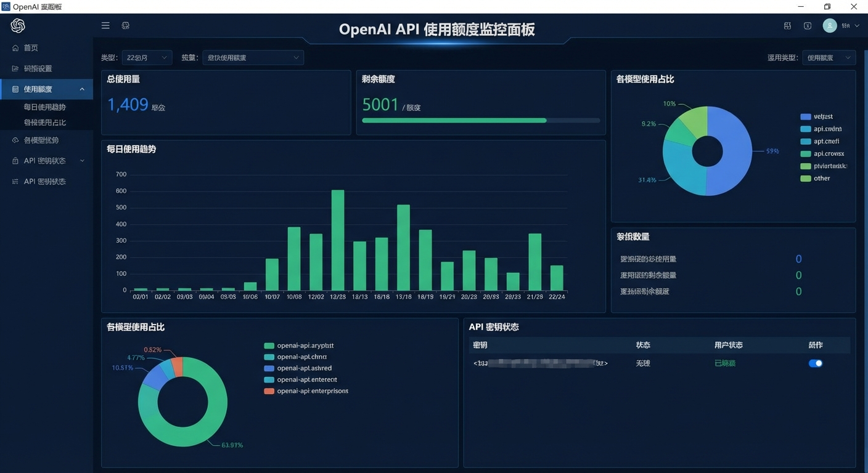This screenshot has height=473, width=868.
Task: Click the folder icon in the sidebar
Action: click(15, 68)
